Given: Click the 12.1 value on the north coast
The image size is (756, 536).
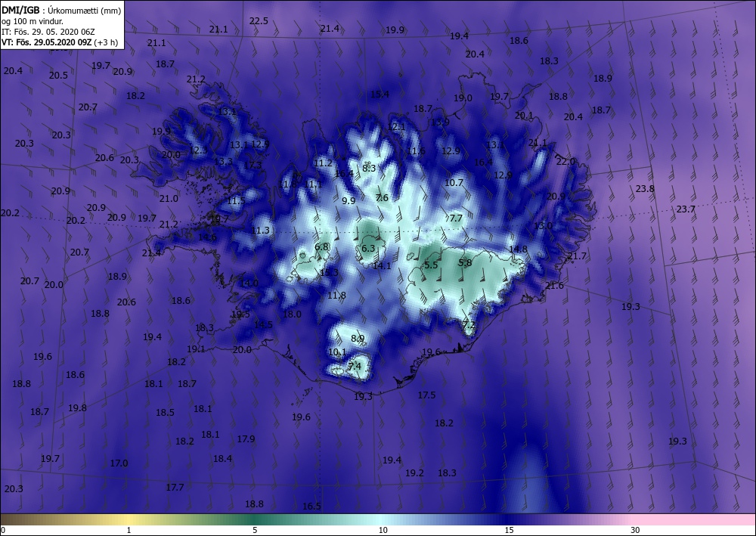Looking at the screenshot, I should click(396, 127).
